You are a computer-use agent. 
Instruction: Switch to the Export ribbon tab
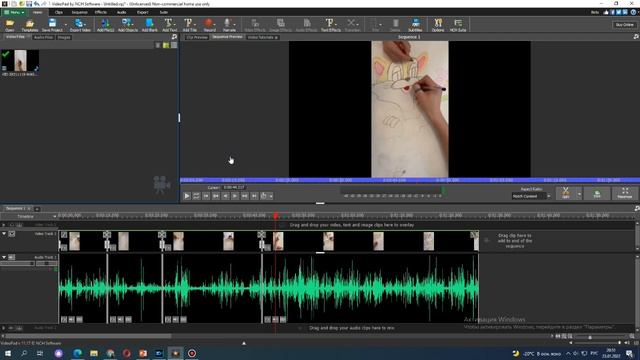pos(142,12)
